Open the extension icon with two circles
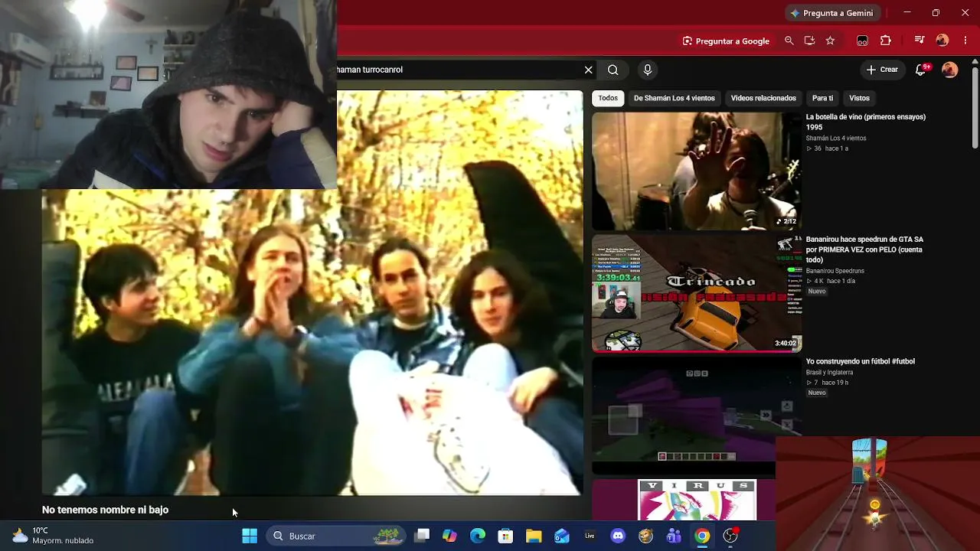Screen dimensions: 980x551 (x=862, y=41)
